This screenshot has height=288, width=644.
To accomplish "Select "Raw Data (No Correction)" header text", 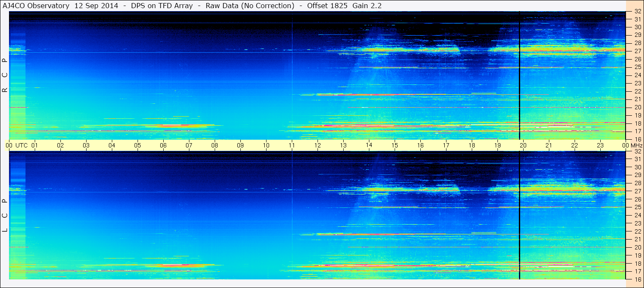I will click(x=250, y=6).
